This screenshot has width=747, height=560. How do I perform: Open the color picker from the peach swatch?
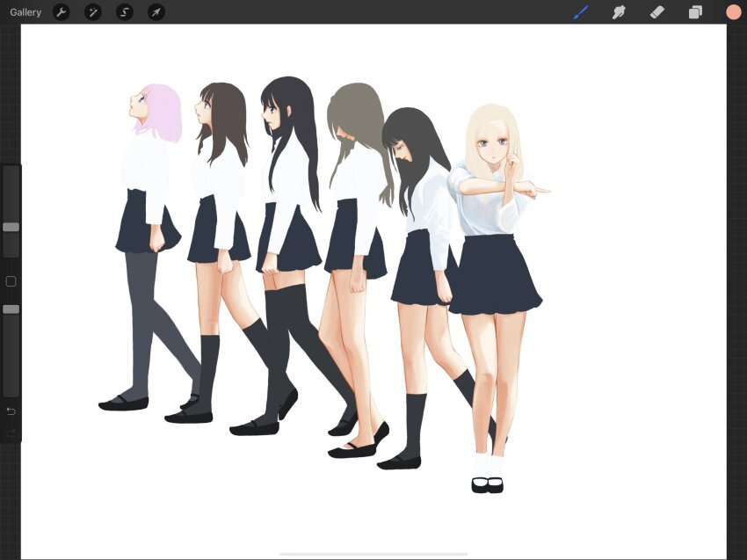(734, 12)
